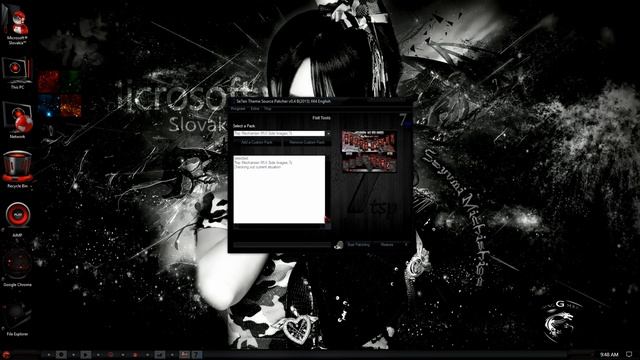Click inside the white log text box
The height and width of the screenshot is (360, 640).
coord(279,189)
